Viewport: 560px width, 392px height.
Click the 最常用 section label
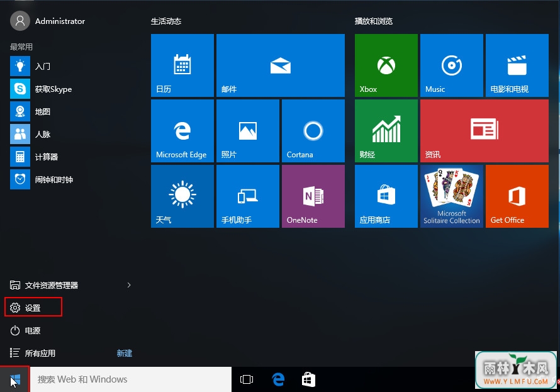point(21,47)
